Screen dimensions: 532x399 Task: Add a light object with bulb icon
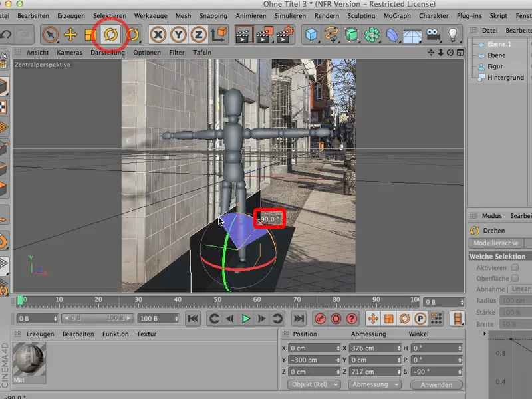[x=453, y=35]
